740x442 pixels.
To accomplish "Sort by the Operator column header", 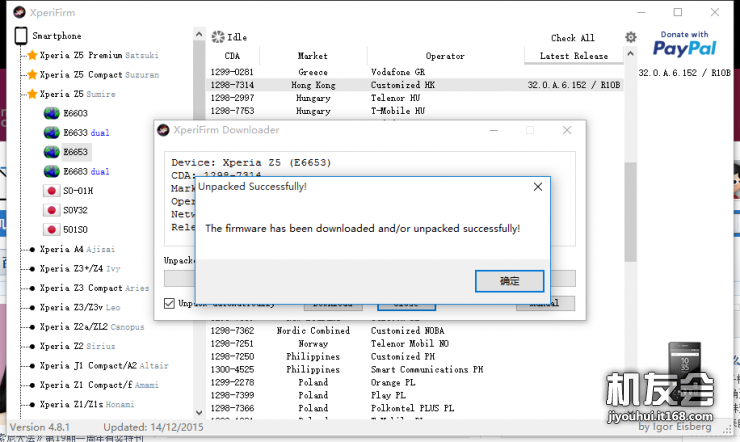I will (445, 56).
